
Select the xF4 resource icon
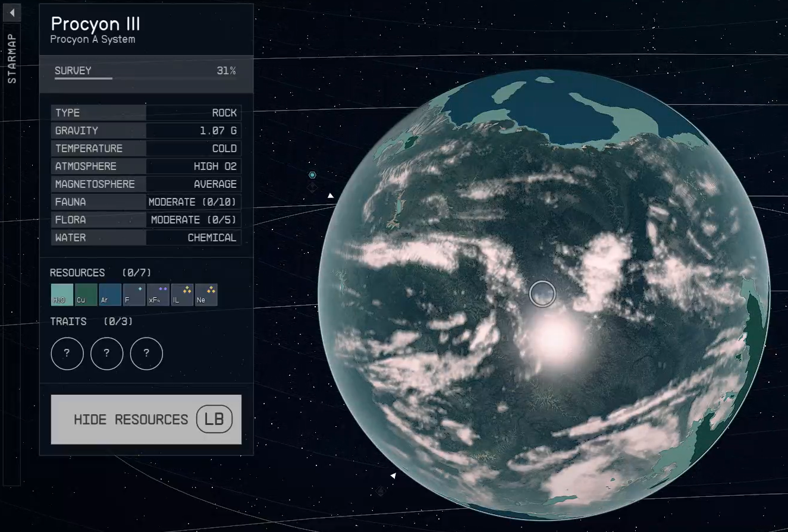click(x=158, y=295)
